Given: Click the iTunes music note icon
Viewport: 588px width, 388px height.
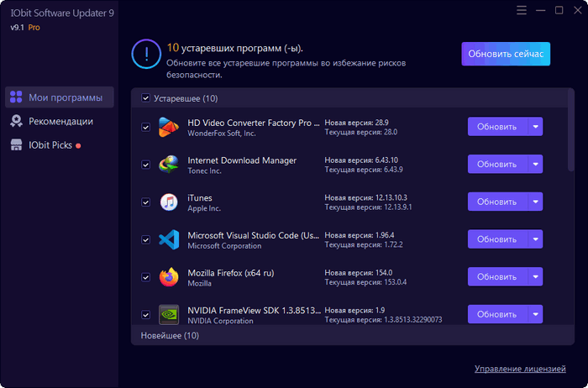Looking at the screenshot, I should [x=169, y=202].
